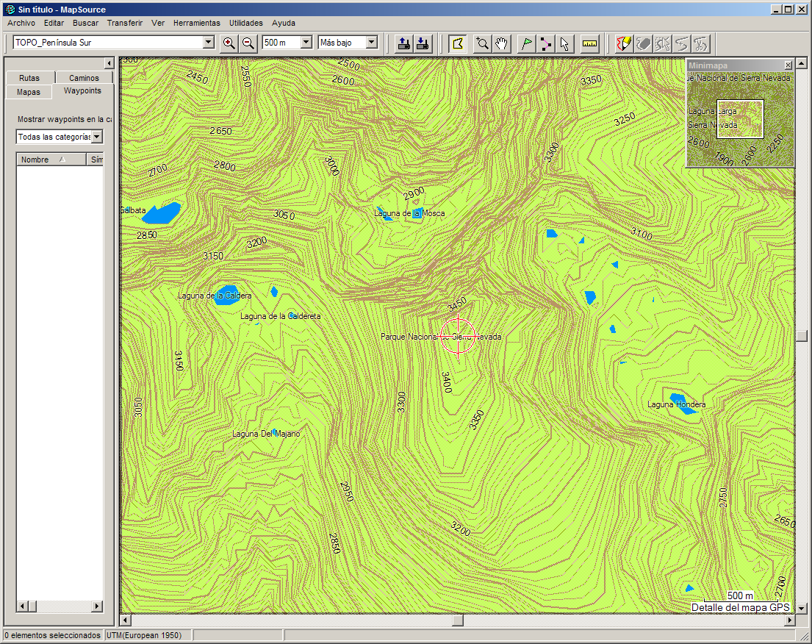Click the track select arrow tool
This screenshot has width=812, height=644.
pos(662,43)
